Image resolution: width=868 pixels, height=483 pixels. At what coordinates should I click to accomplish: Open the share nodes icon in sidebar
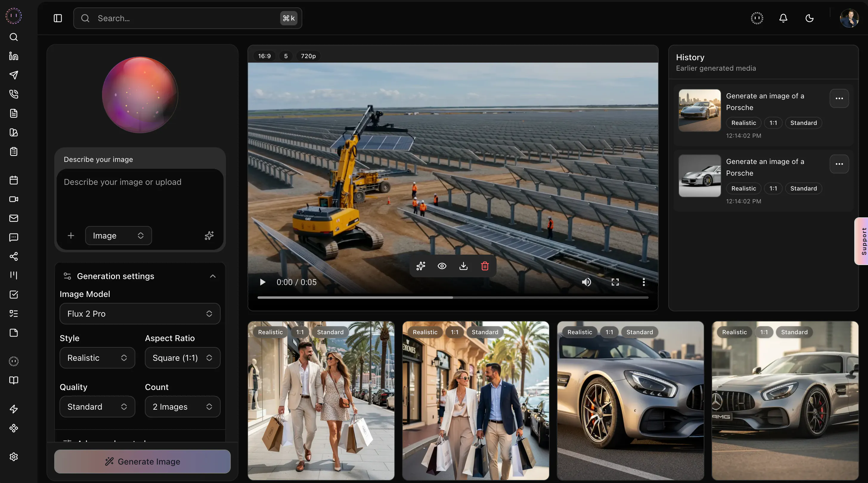click(x=13, y=256)
